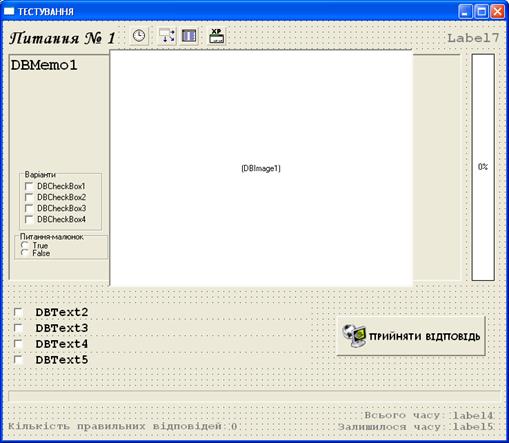The height and width of the screenshot is (443, 509).
Task: Enable the DBCheckBox3 option
Action: (29, 208)
